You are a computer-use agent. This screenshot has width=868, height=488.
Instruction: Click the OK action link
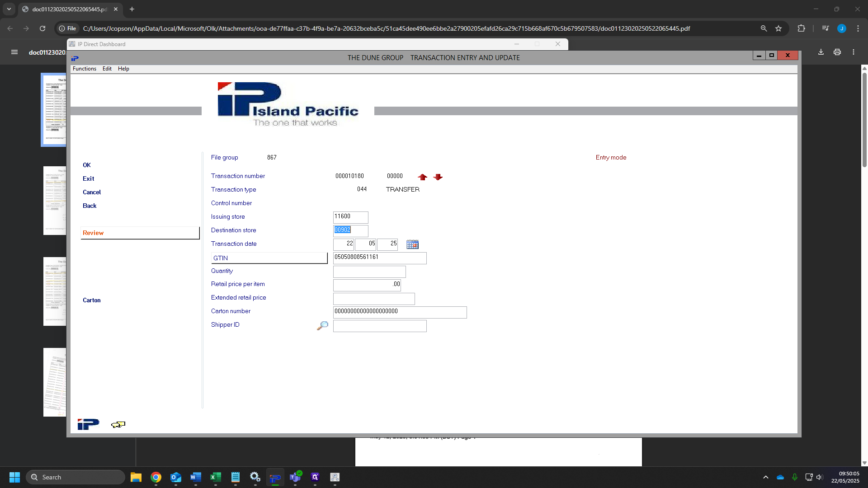pyautogui.click(x=87, y=165)
